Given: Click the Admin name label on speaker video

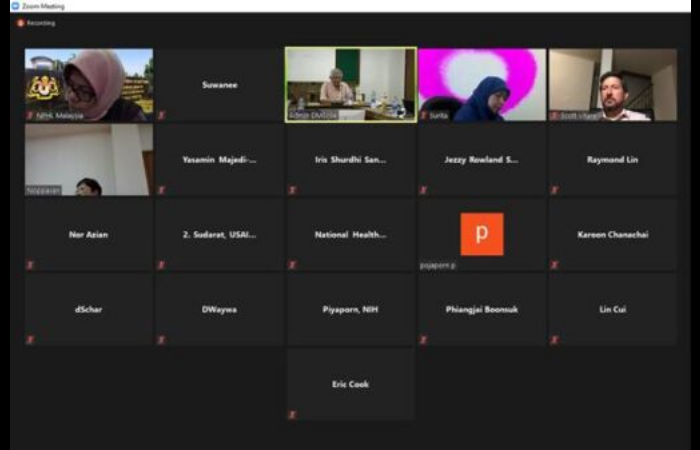Looking at the screenshot, I should [313, 115].
